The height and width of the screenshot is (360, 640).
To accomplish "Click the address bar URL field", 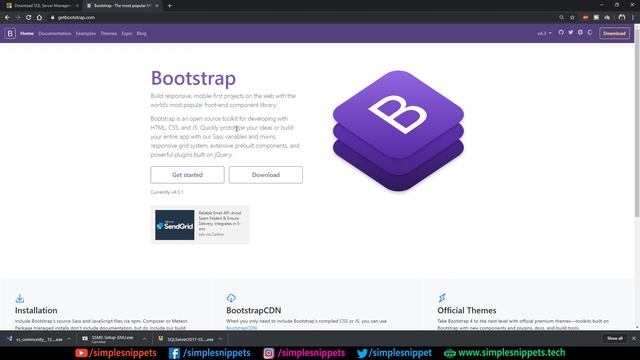I will (x=302, y=18).
